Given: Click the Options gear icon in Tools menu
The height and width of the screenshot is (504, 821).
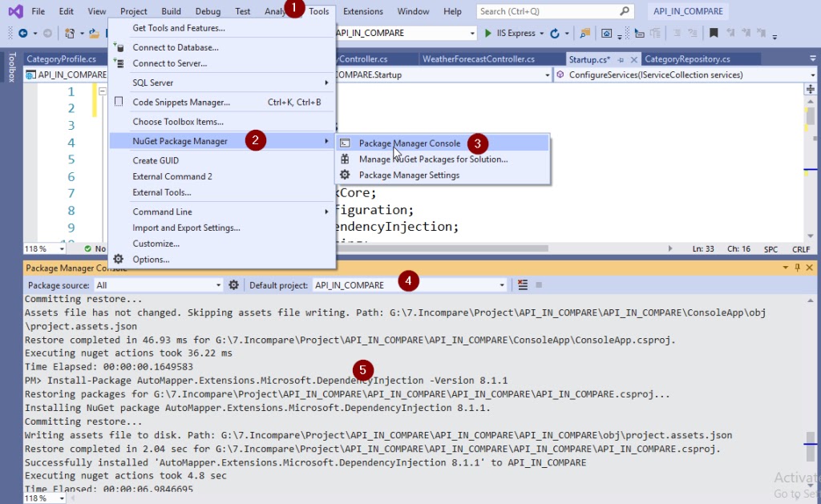Looking at the screenshot, I should (x=119, y=259).
